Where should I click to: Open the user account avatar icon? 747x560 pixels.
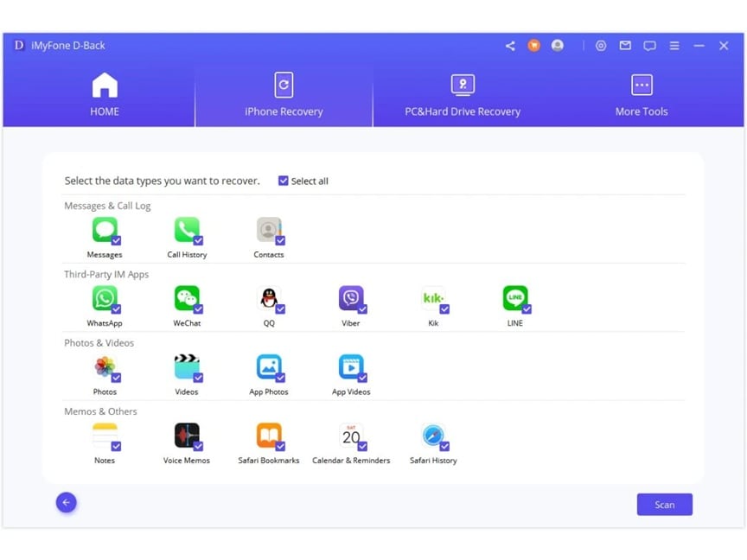557,46
